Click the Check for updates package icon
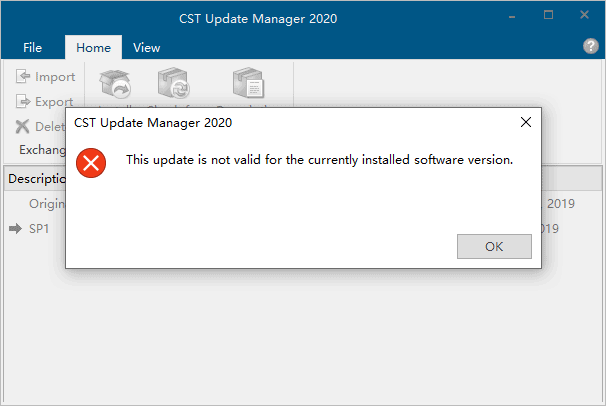 coord(174,83)
